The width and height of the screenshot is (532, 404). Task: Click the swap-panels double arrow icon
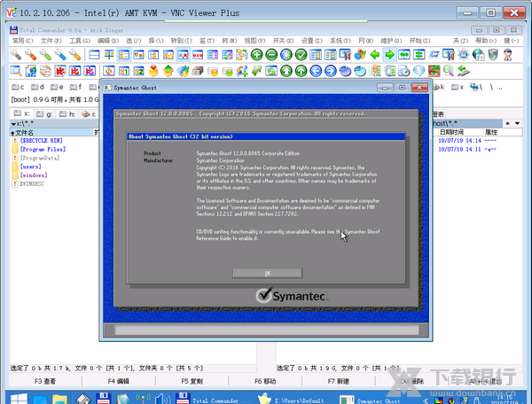[404, 55]
